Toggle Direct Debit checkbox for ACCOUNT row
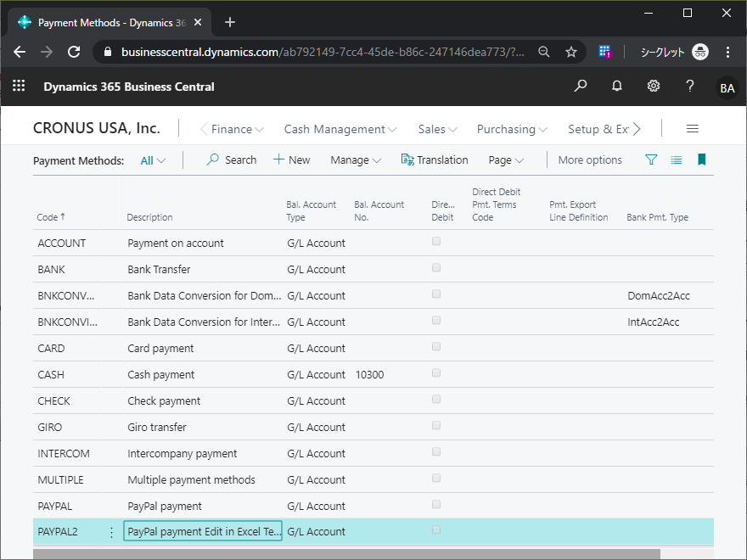This screenshot has width=747, height=560. click(436, 242)
